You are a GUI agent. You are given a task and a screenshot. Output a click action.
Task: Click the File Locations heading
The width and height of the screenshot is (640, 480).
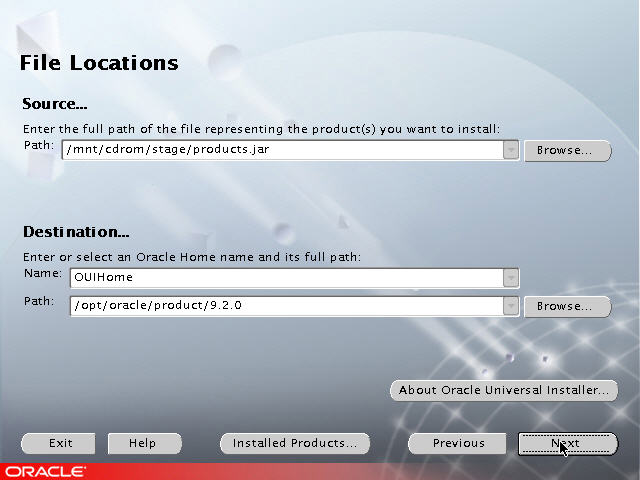pos(99,63)
